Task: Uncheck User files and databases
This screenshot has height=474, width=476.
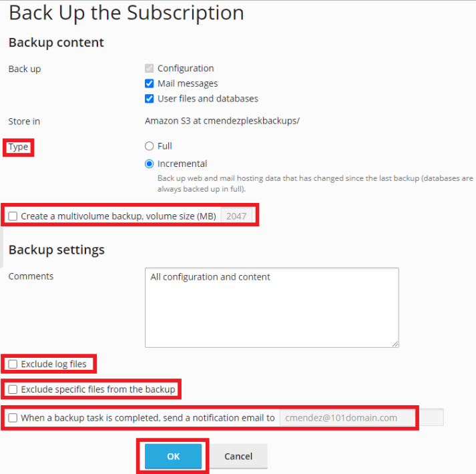Action: coord(150,99)
